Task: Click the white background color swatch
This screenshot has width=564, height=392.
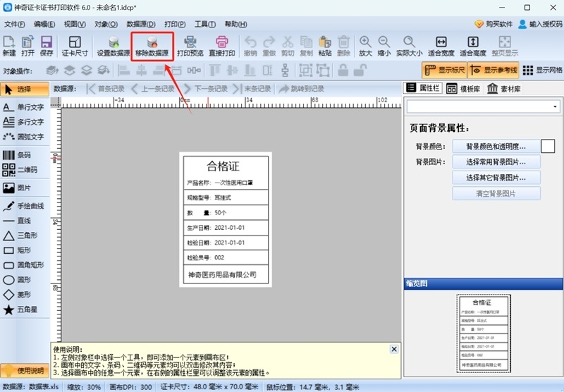Action: 548,146
